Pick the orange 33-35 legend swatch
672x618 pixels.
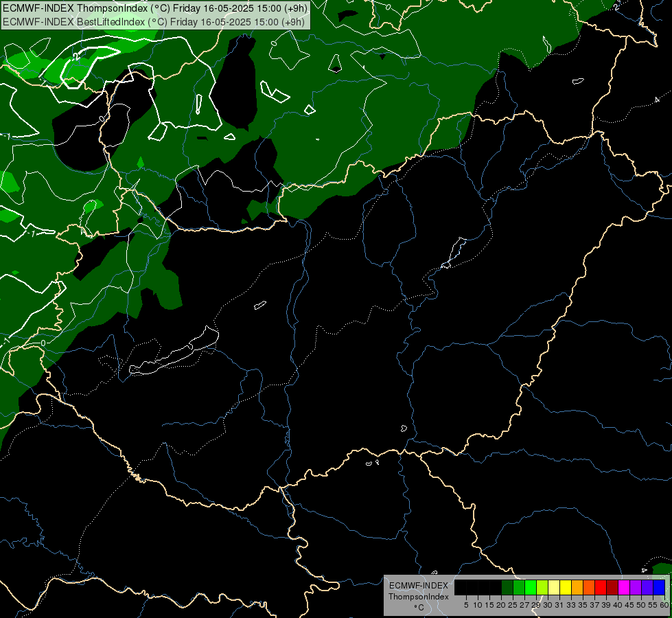pos(577,588)
